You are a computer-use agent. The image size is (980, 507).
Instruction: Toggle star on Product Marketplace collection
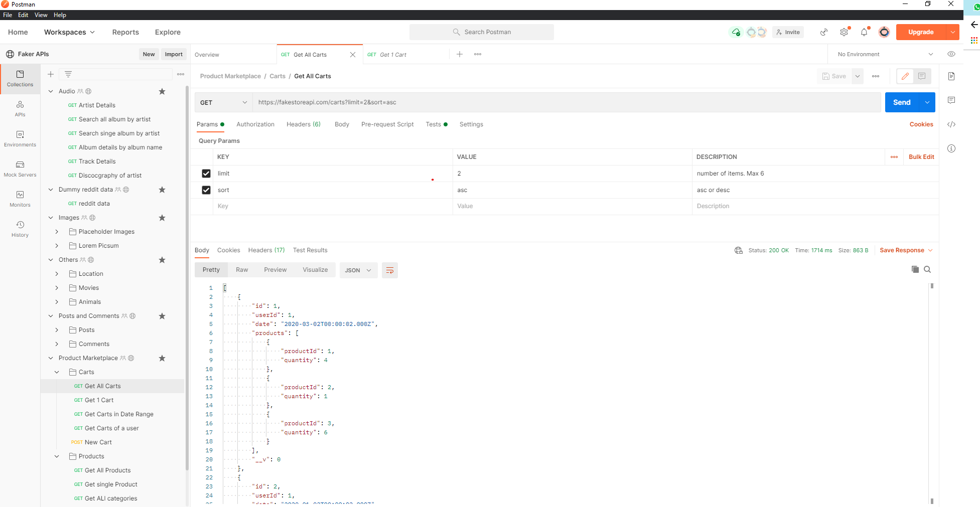(162, 358)
